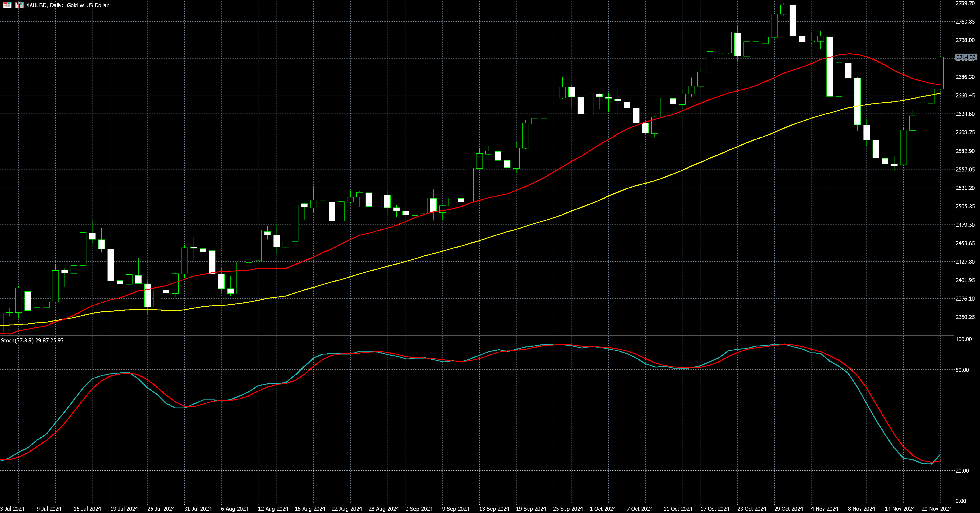This screenshot has height=513, width=980.
Task: Click the 16 Aug 2024 date label
Action: [310, 509]
